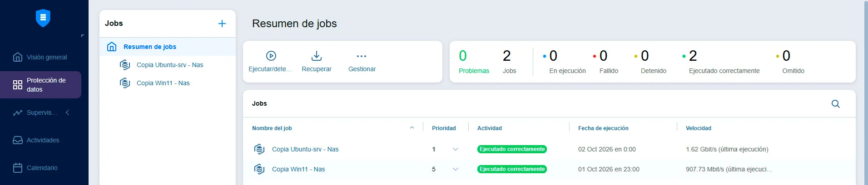Click the Resumen de jobs home icon
868x185 pixels.
coord(112,47)
